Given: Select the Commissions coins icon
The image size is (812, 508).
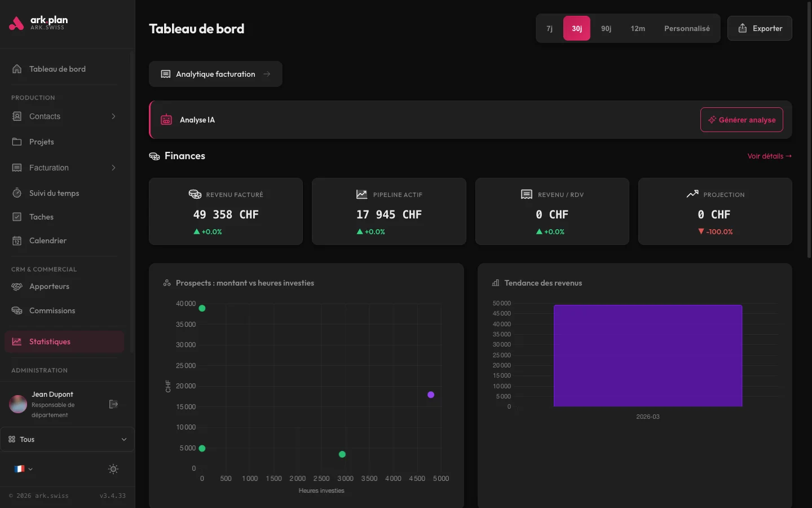Looking at the screenshot, I should [x=17, y=310].
